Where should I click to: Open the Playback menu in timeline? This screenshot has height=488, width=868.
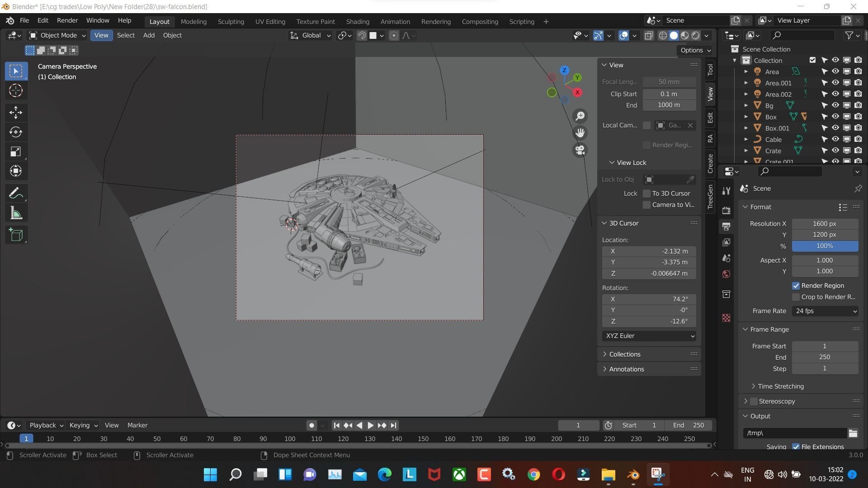tap(46, 425)
